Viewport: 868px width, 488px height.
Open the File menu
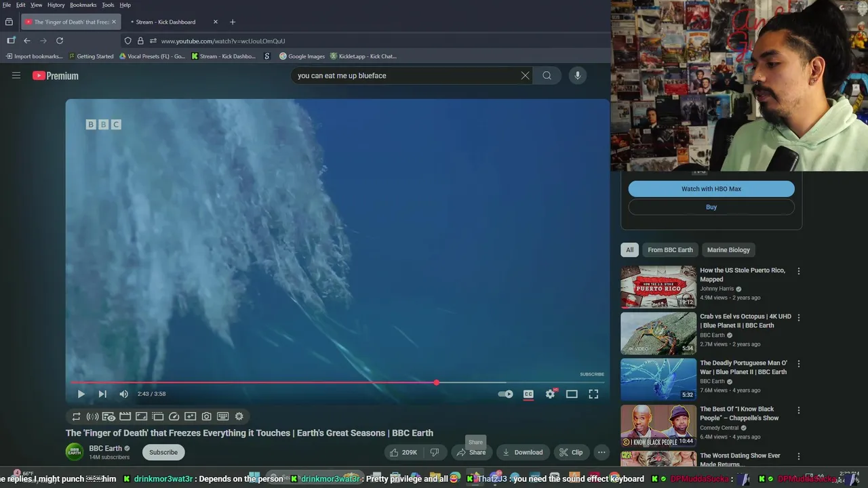pos(7,5)
